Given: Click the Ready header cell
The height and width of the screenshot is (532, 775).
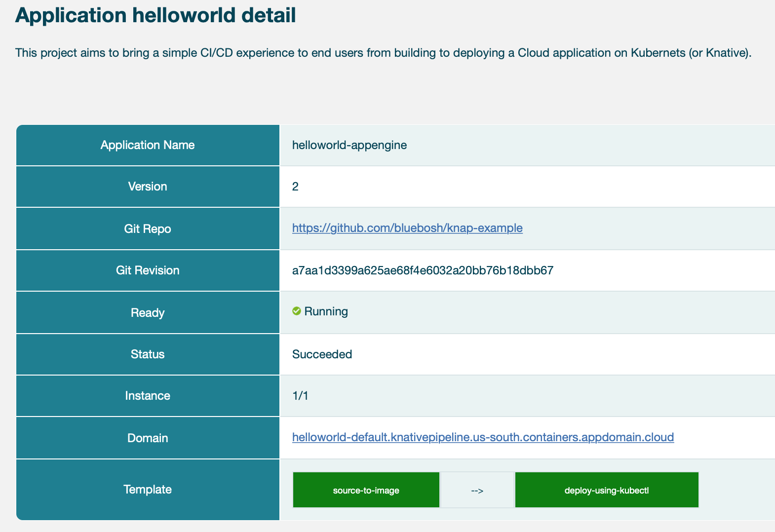Looking at the screenshot, I should [148, 312].
